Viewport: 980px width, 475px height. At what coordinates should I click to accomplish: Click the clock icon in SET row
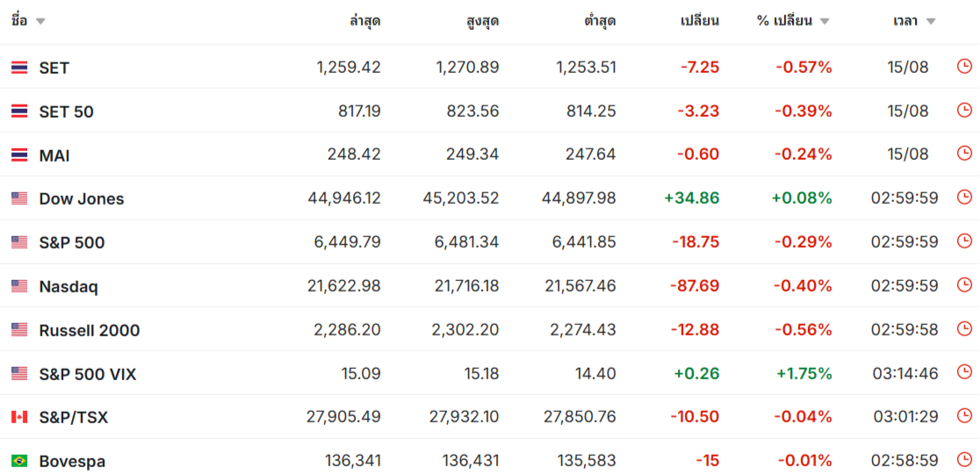coord(964,66)
